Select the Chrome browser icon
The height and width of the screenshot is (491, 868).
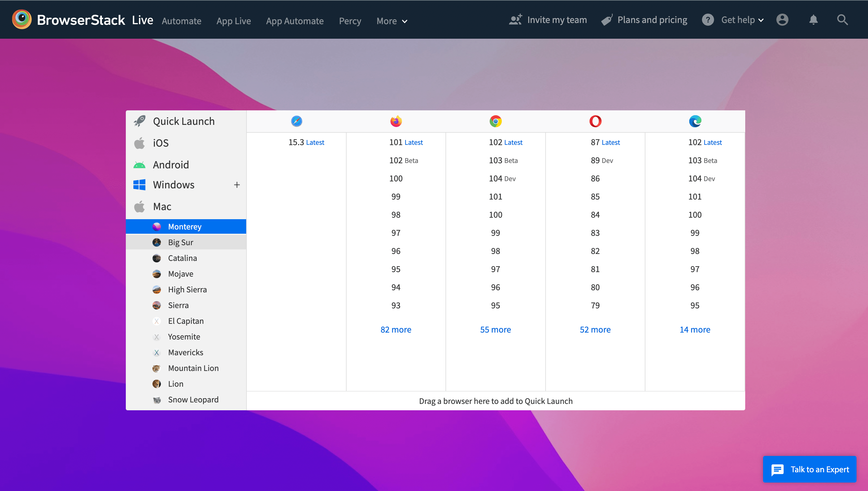pos(495,121)
